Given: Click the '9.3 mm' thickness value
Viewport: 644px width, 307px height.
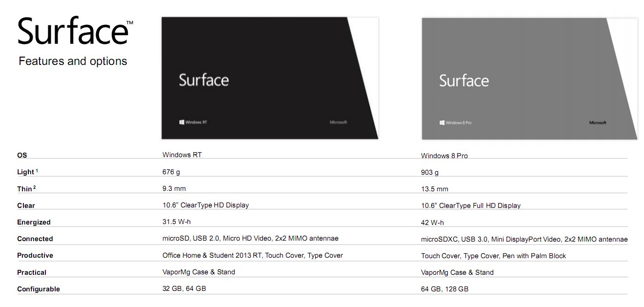Looking at the screenshot, I should click(174, 188).
